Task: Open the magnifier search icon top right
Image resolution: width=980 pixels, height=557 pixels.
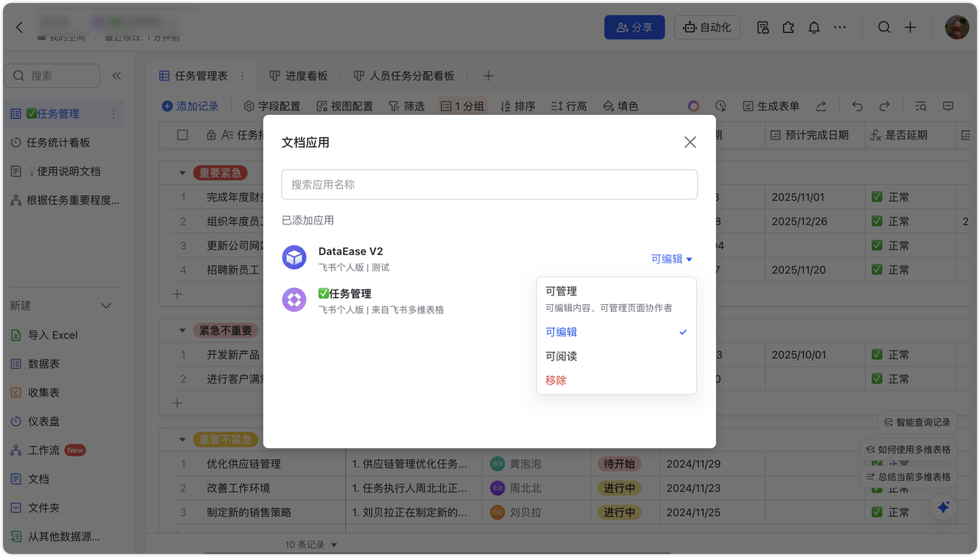Action: point(884,27)
